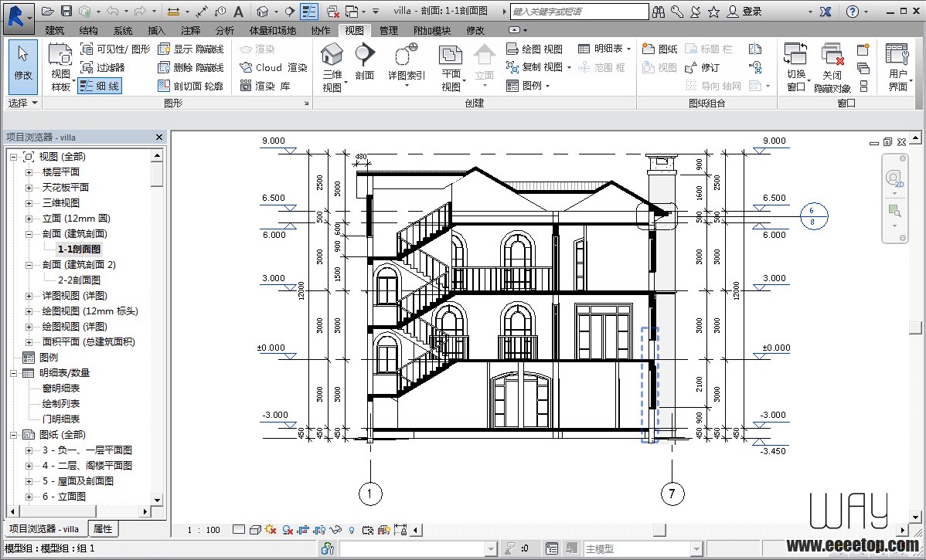This screenshot has height=560, width=926.
Task: Collapse the 剖面 (建筑剖面) tree node
Action: tap(29, 234)
